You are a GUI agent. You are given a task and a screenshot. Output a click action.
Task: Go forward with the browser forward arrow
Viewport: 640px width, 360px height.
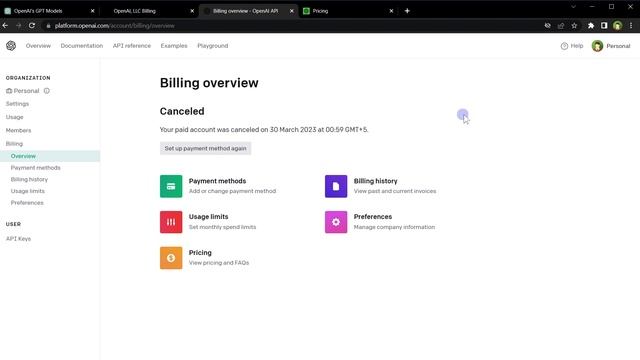pos(18,26)
